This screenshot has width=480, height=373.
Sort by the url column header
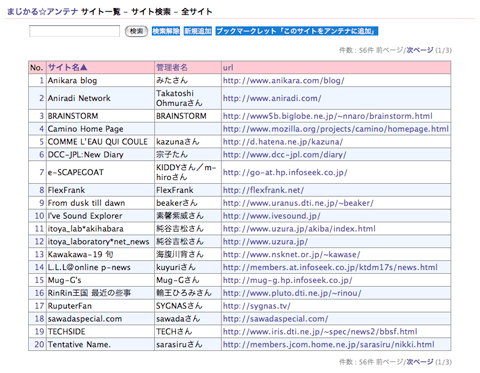coord(228,67)
